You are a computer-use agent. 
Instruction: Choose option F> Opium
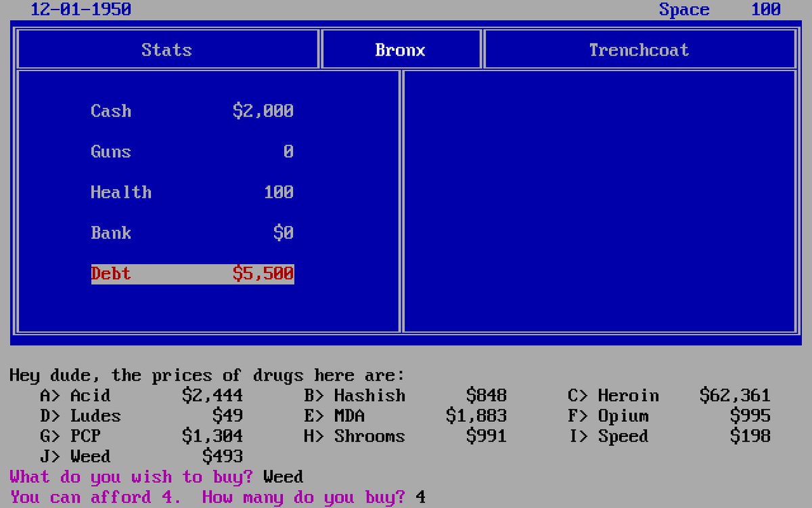click(608, 416)
